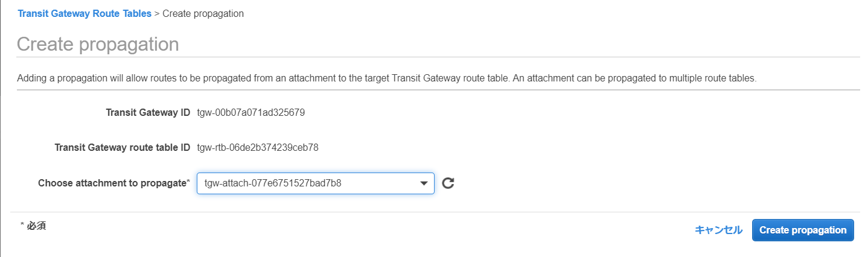Click the asterisk beside the 必須 note

[x=22, y=226]
